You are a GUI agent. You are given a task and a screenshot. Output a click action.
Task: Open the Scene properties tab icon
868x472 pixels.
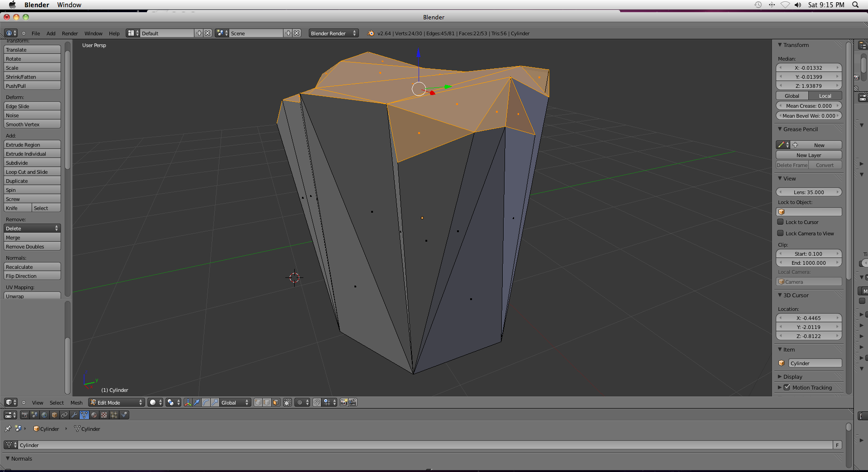(x=35, y=415)
